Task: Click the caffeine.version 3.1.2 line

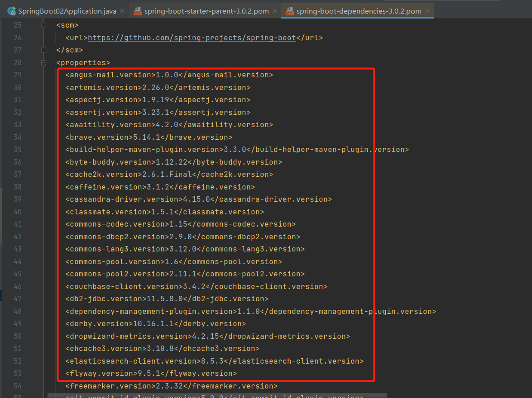Action: pyautogui.click(x=160, y=187)
